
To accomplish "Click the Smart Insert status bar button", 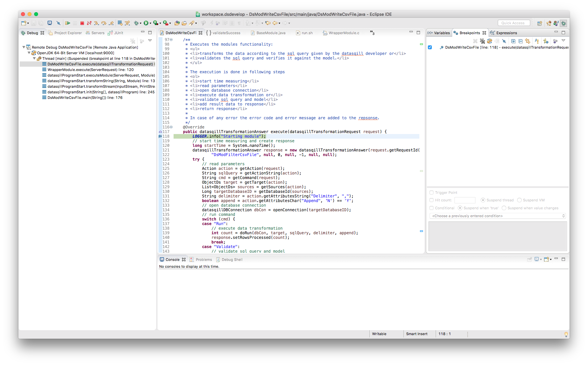I will click(417, 334).
